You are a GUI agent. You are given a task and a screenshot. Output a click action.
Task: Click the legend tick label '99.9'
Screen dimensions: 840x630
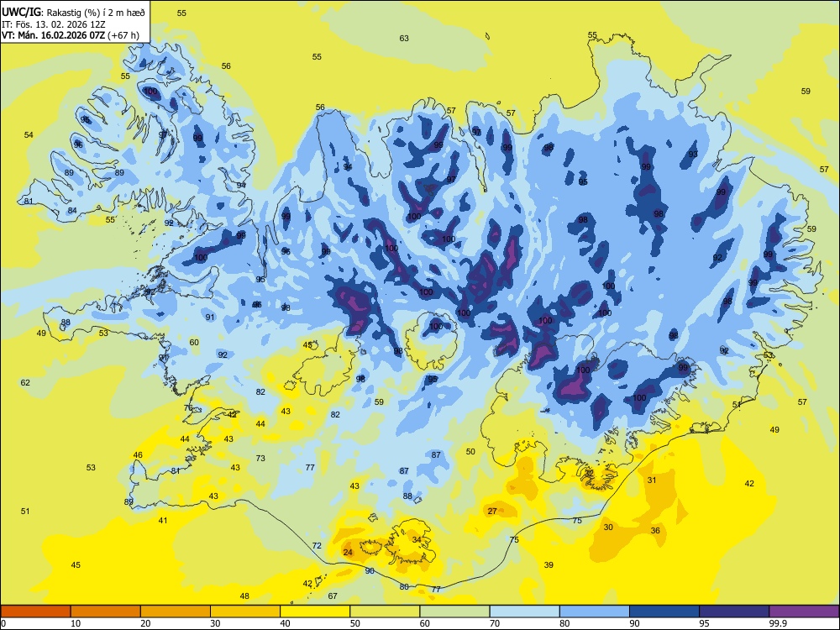pos(777,623)
